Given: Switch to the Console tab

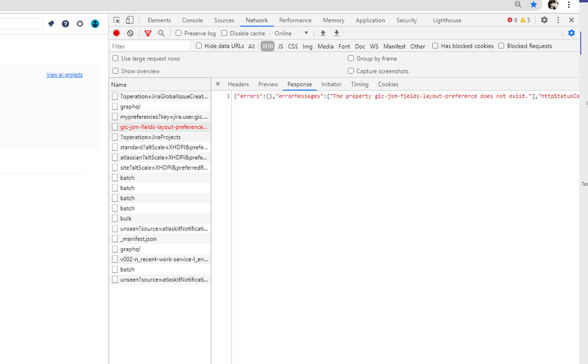Looking at the screenshot, I should tap(192, 20).
